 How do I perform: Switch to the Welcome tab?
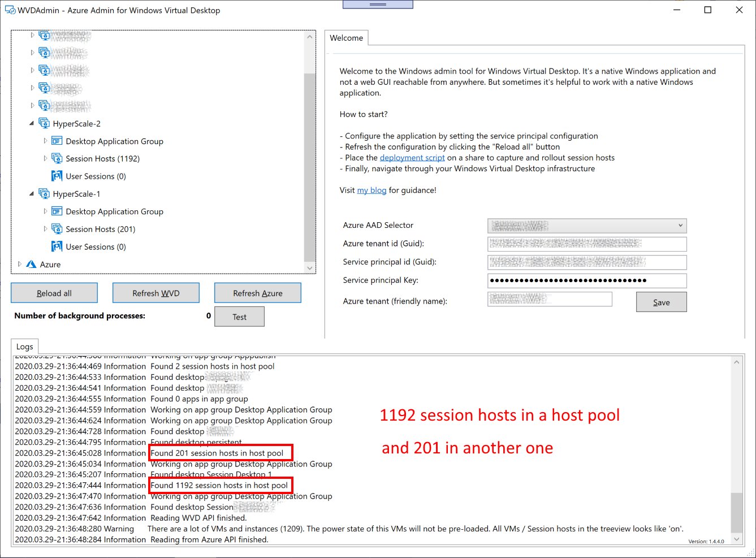pos(346,38)
